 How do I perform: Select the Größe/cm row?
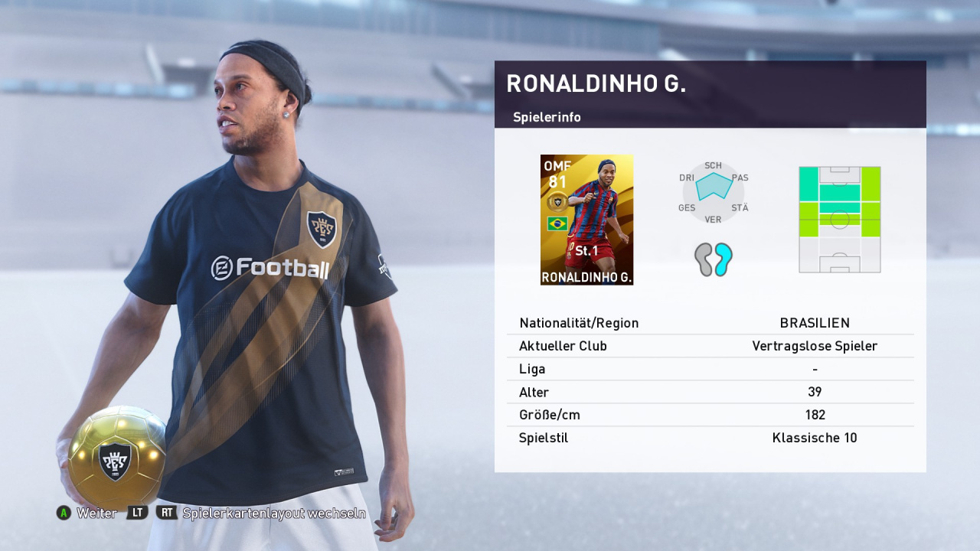tap(710, 415)
